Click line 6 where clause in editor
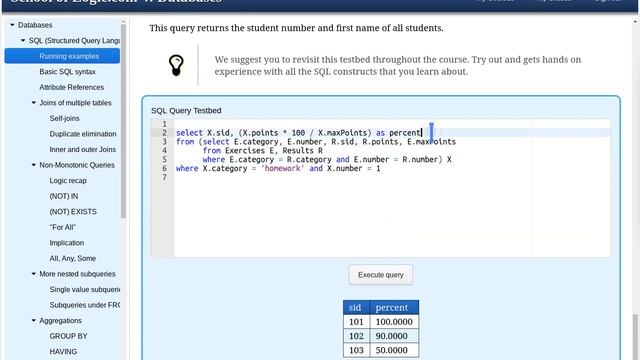This screenshot has height=360, width=640. tap(278, 168)
